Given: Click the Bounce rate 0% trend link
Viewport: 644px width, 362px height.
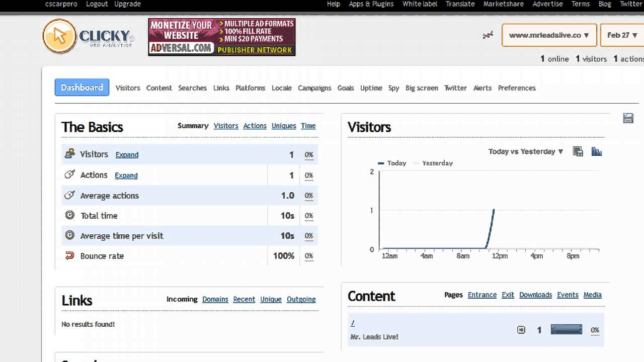Looking at the screenshot, I should click(x=309, y=256).
